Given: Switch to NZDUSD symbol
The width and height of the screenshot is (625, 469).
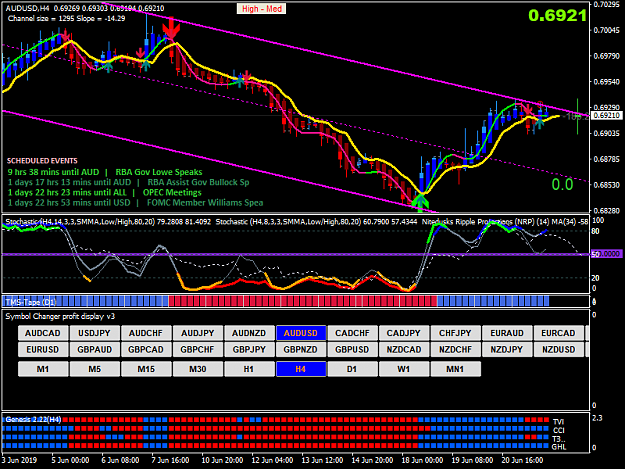Looking at the screenshot, I should click(558, 350).
